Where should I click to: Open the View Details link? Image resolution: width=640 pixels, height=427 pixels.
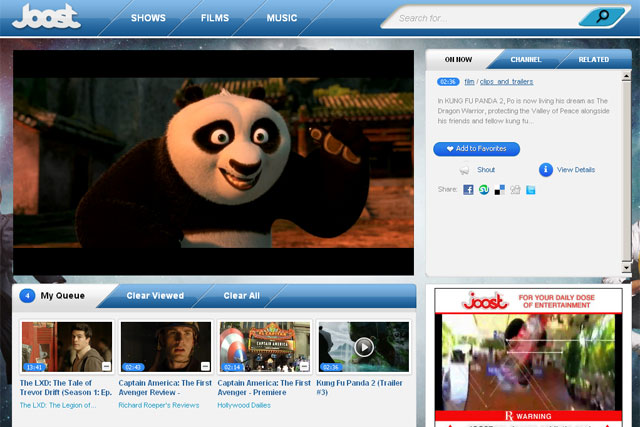pyautogui.click(x=576, y=170)
